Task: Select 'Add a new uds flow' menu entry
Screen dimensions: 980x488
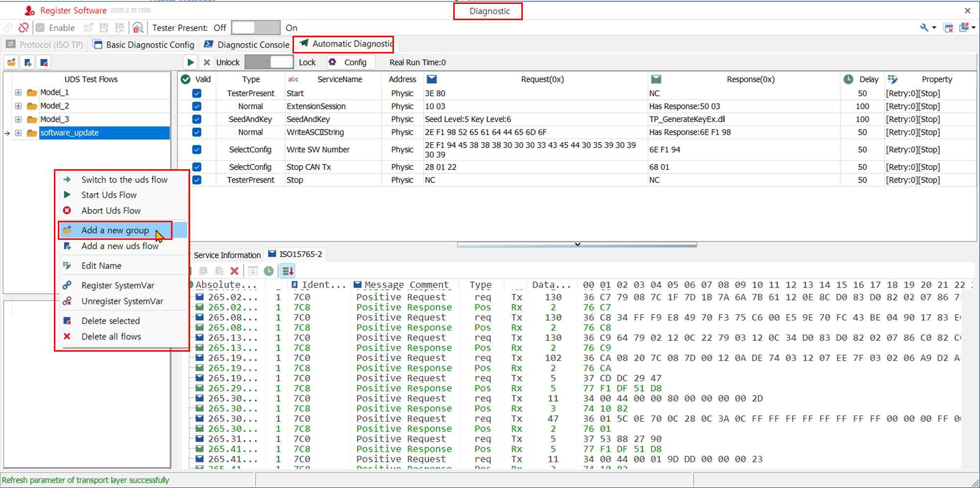Action: [122, 246]
